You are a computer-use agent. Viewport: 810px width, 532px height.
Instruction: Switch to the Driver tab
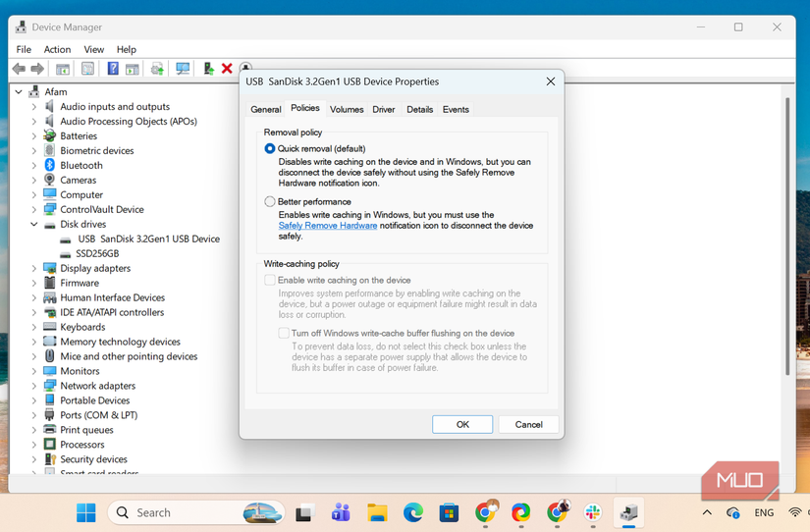(384, 110)
